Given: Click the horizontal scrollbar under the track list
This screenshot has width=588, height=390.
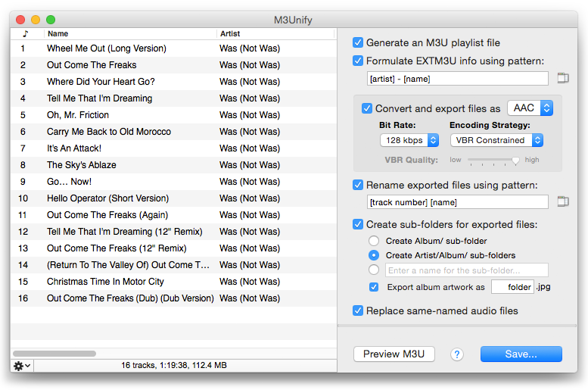Looking at the screenshot, I should click(x=54, y=354).
